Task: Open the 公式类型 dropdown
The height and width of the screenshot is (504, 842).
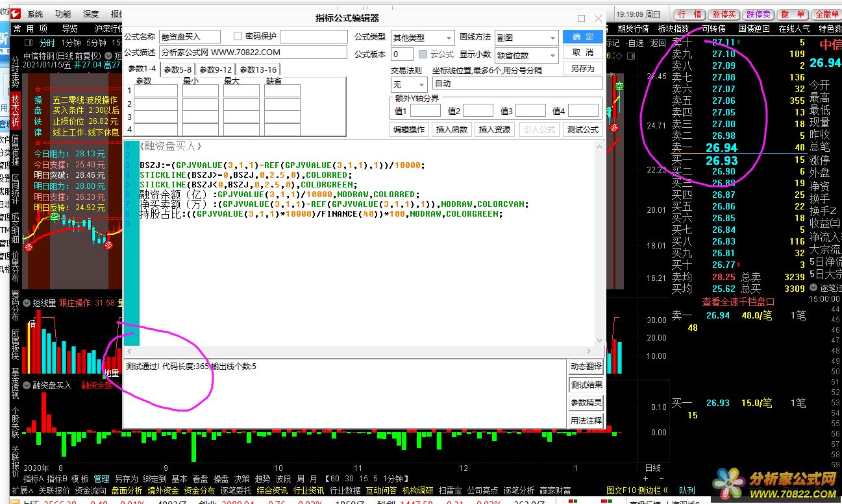Action: 422,38
